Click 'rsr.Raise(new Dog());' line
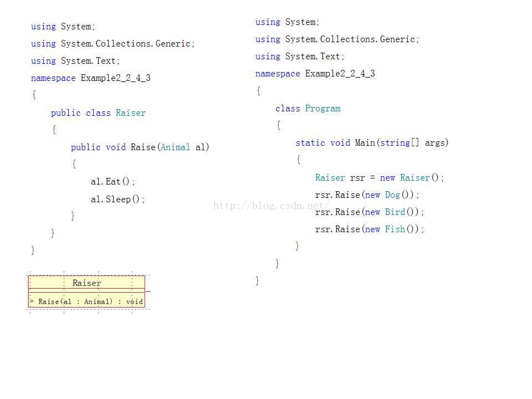 pyautogui.click(x=367, y=195)
